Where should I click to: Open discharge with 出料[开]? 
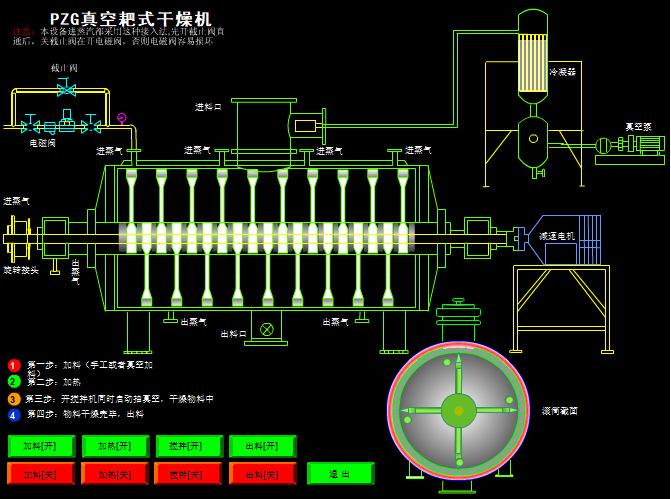point(263,446)
